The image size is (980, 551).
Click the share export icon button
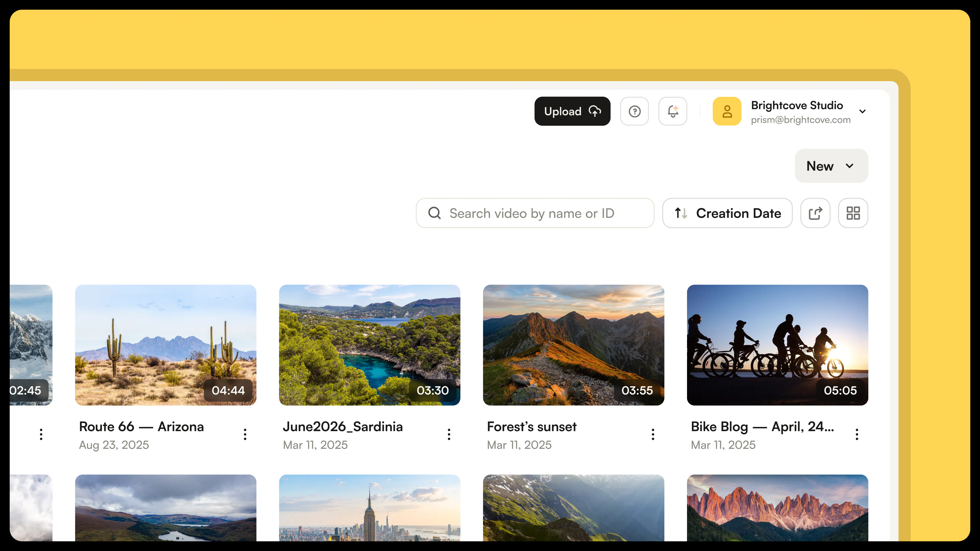815,213
